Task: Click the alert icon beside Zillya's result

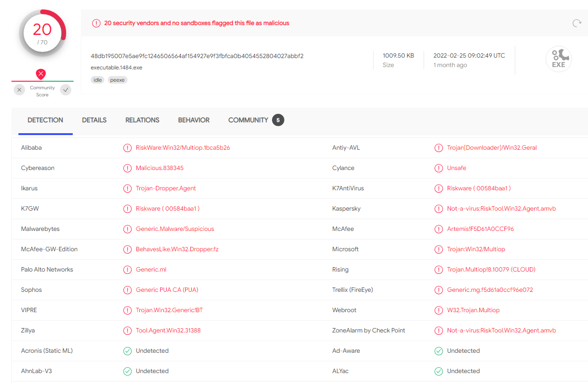Action: 128,331
